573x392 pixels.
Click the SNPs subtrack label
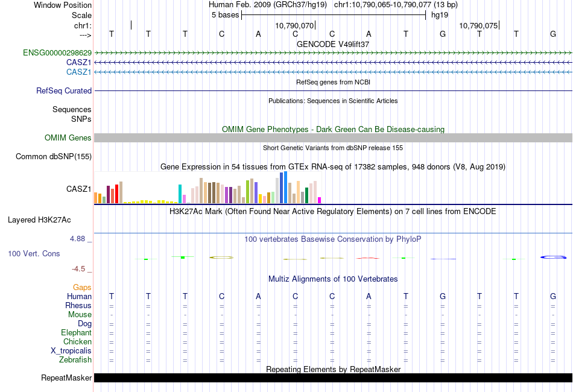click(81, 119)
